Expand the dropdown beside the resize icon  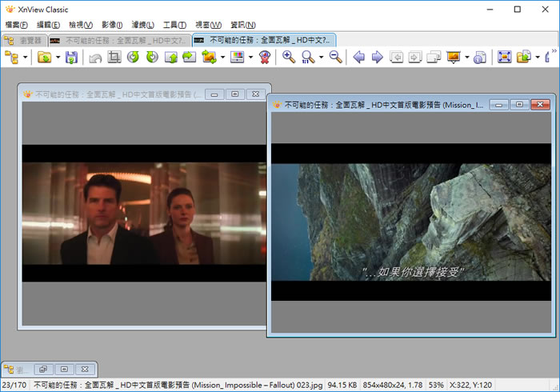pos(222,57)
